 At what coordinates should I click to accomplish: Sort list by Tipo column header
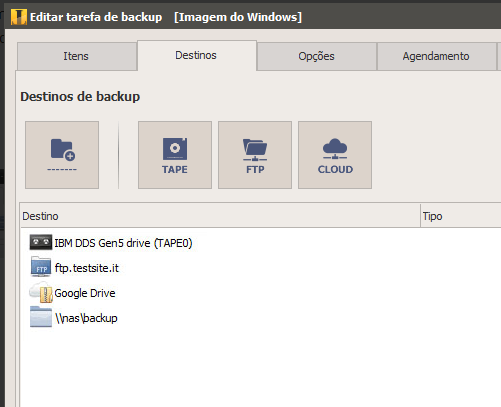(461, 216)
